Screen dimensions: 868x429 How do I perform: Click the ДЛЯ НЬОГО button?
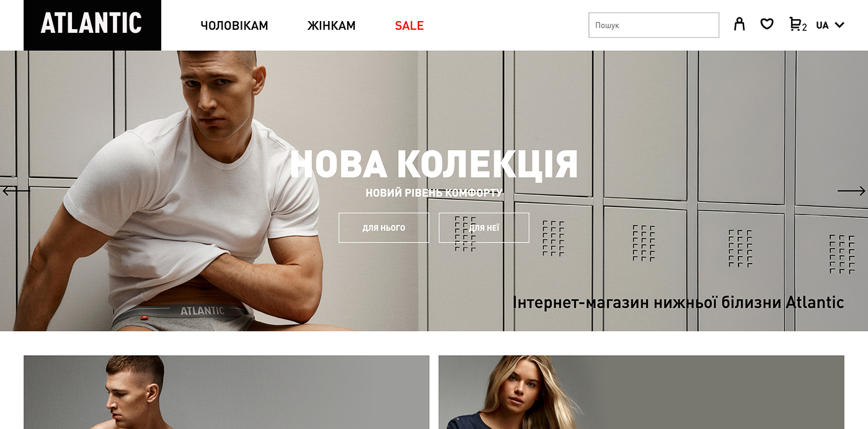384,228
